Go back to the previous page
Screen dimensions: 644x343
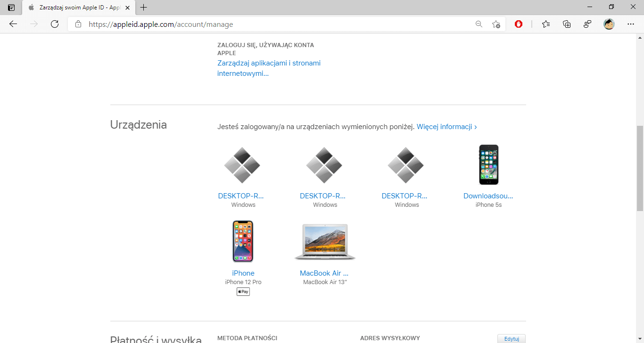13,24
